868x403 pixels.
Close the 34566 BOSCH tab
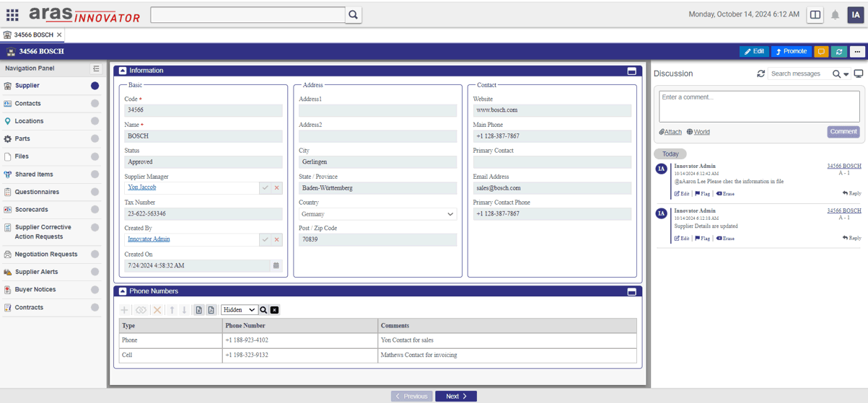pos(59,35)
